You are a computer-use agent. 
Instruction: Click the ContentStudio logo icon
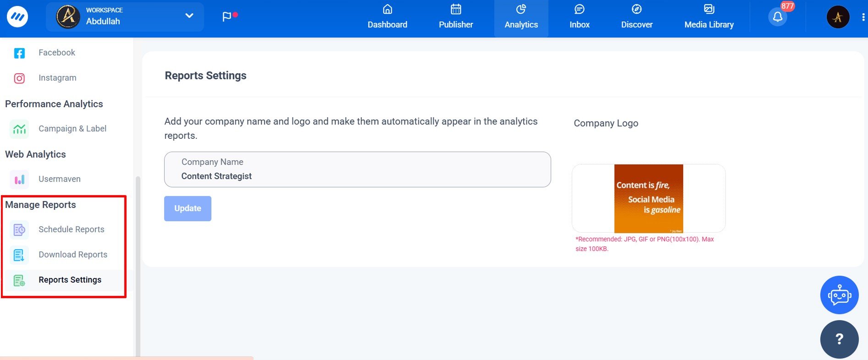pyautogui.click(x=17, y=17)
